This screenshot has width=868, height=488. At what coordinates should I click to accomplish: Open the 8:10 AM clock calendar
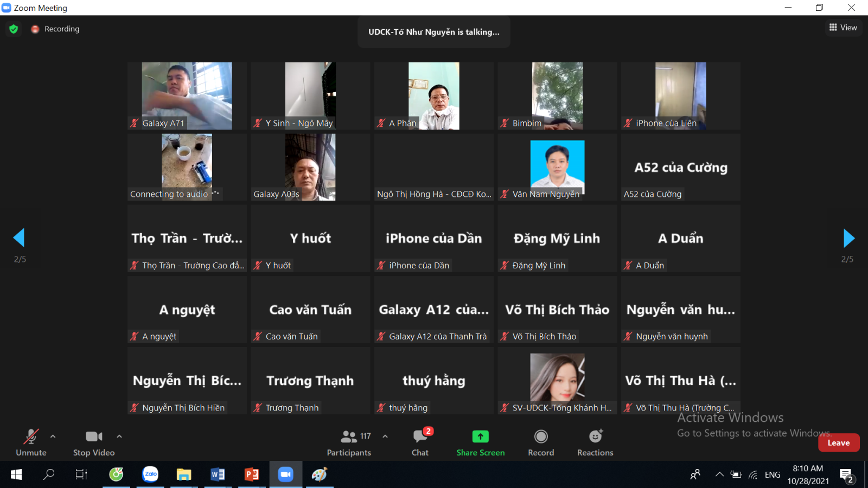pyautogui.click(x=808, y=475)
